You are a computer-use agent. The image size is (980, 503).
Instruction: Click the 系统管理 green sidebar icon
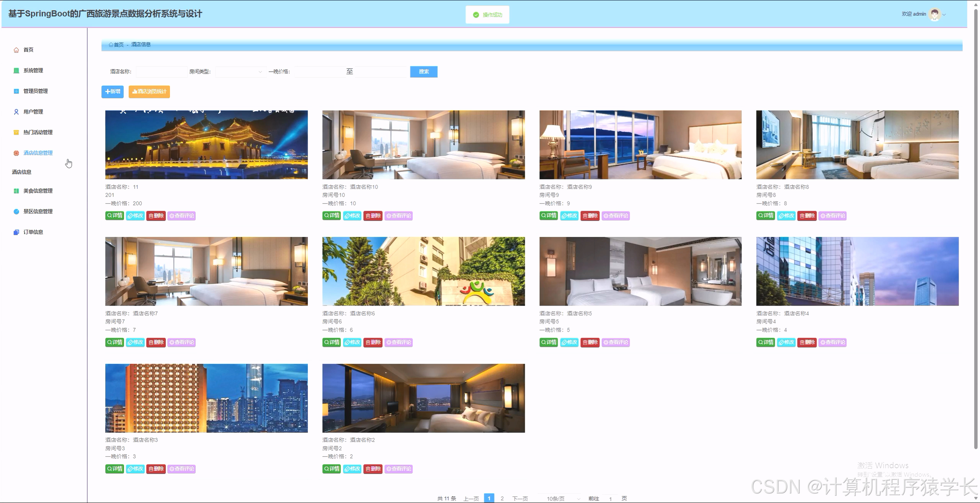tap(16, 70)
